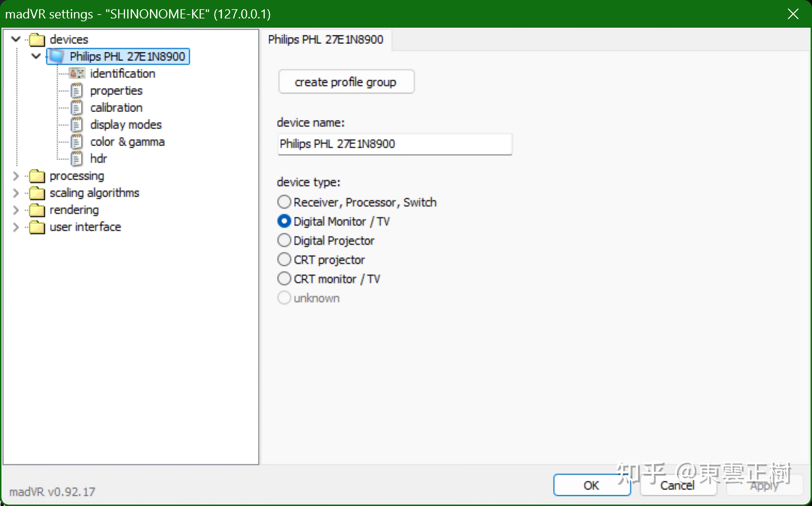Expand the scaling algorithms node
Image resolution: width=812 pixels, height=506 pixels.
click(x=16, y=193)
